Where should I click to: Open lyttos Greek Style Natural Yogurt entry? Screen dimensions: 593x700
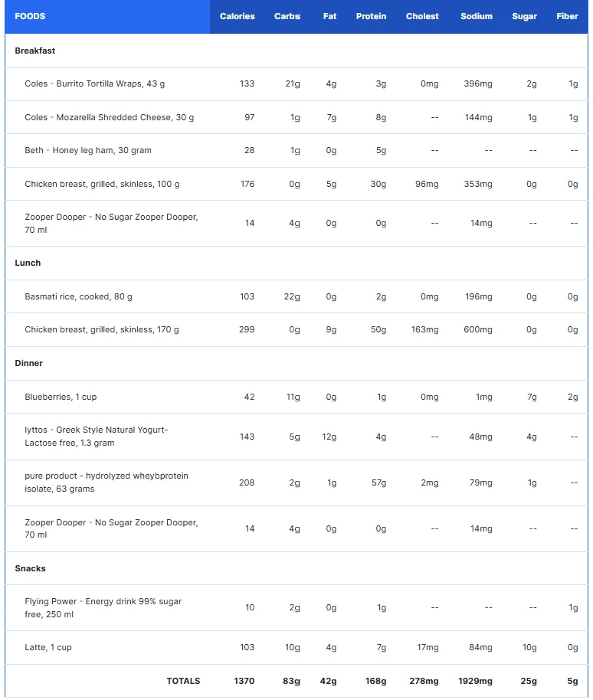(x=97, y=437)
